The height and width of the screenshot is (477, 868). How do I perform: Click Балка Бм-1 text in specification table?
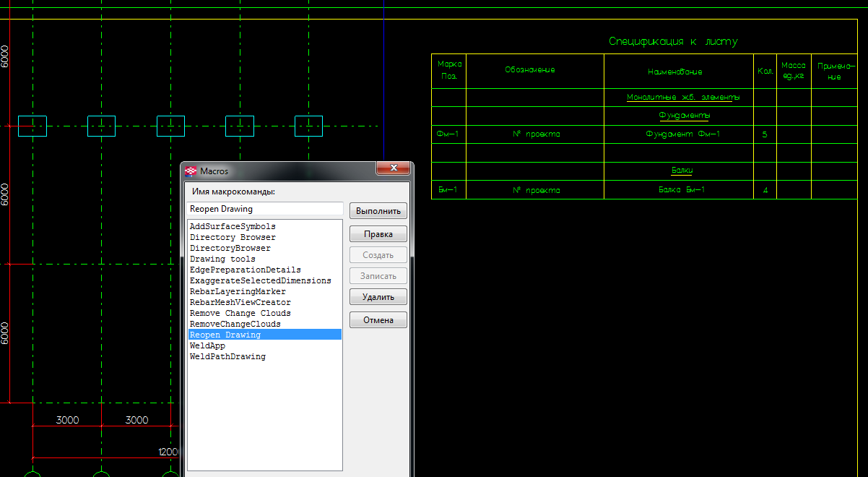(x=681, y=190)
